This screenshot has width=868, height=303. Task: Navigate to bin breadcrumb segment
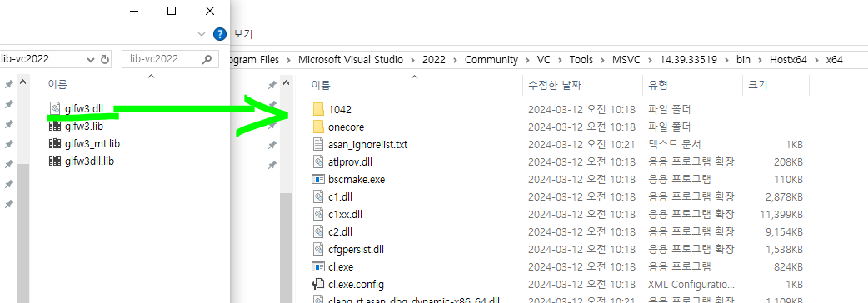pyautogui.click(x=743, y=60)
